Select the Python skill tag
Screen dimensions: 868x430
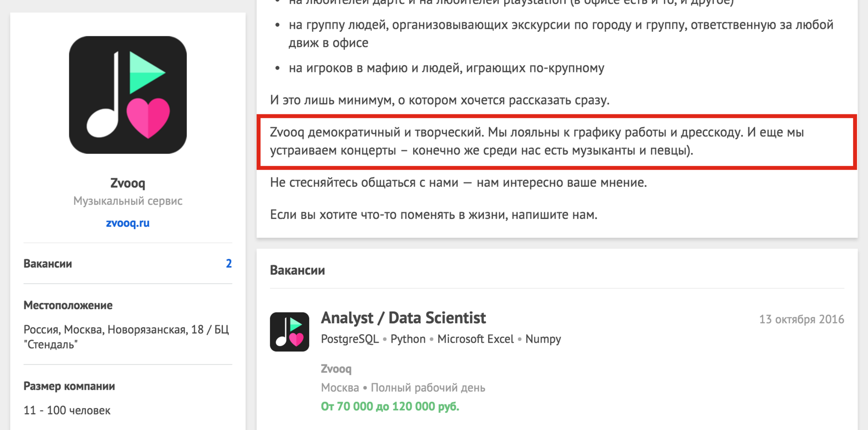[x=407, y=339]
